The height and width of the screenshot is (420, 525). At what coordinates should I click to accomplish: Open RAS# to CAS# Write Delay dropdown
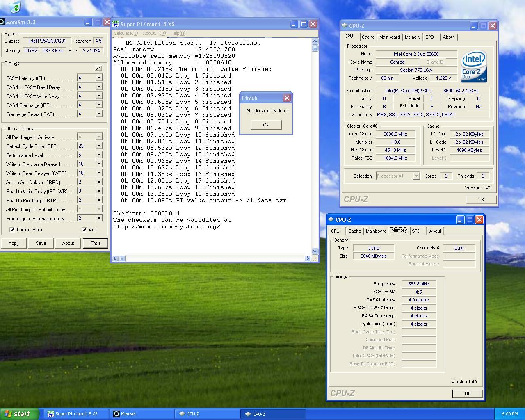99,96
